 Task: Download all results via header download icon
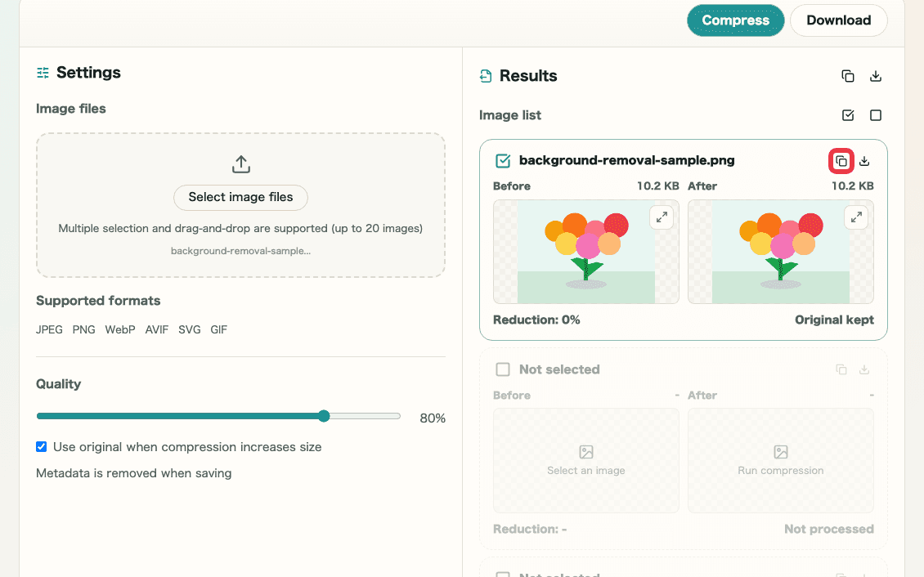pyautogui.click(x=876, y=76)
